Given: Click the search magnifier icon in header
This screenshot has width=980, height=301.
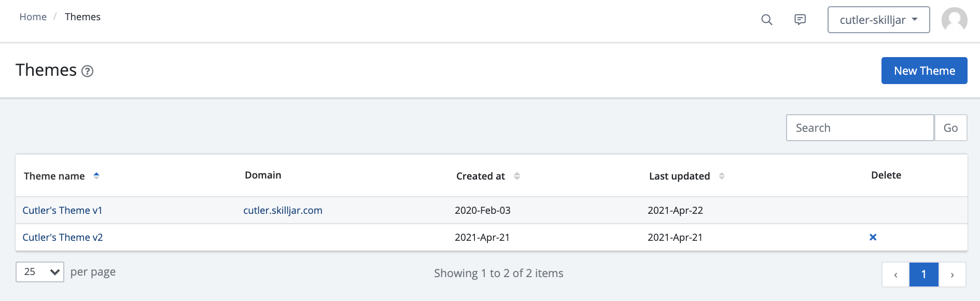Looking at the screenshot, I should pyautogui.click(x=766, y=20).
